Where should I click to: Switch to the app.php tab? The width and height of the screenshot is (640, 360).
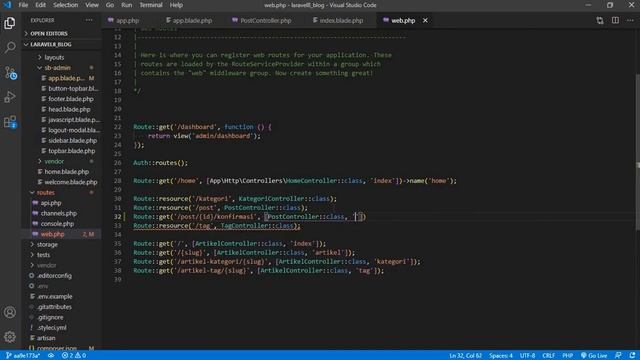click(x=127, y=20)
